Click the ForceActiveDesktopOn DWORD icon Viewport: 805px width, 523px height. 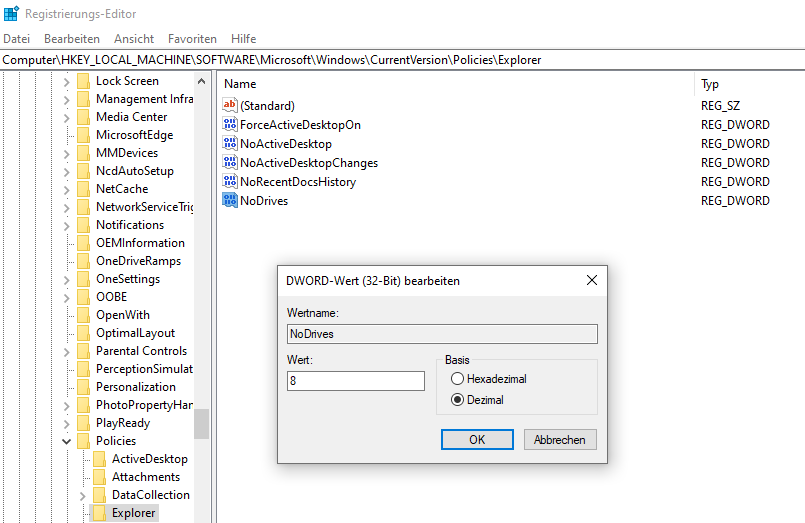[229, 124]
